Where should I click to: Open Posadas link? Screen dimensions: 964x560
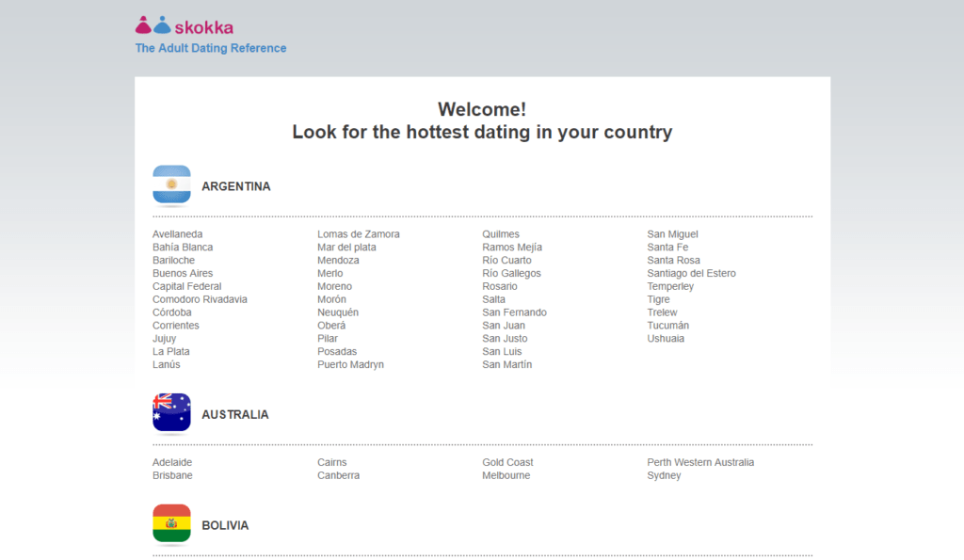(x=337, y=352)
